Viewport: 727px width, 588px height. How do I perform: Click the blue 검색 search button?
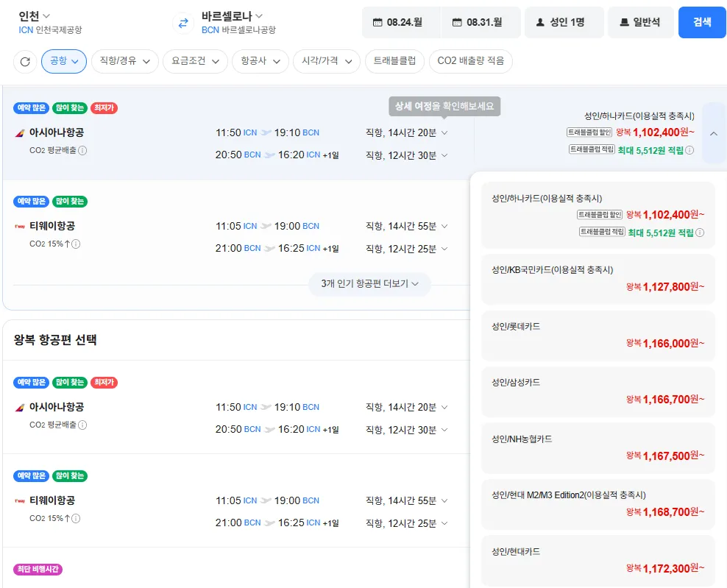click(x=702, y=22)
